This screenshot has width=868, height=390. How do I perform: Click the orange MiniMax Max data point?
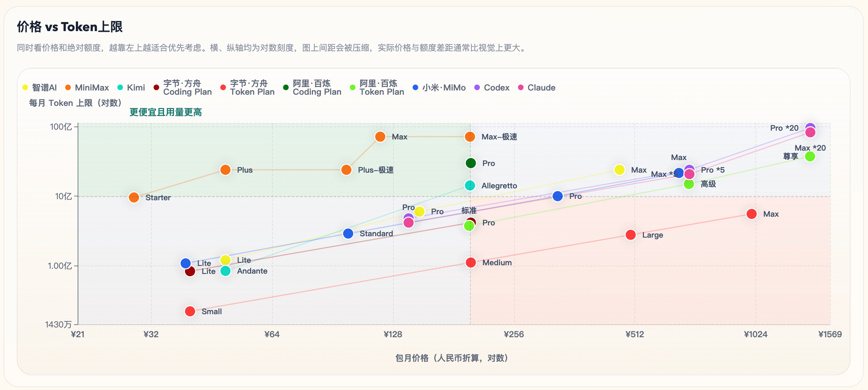click(x=380, y=137)
